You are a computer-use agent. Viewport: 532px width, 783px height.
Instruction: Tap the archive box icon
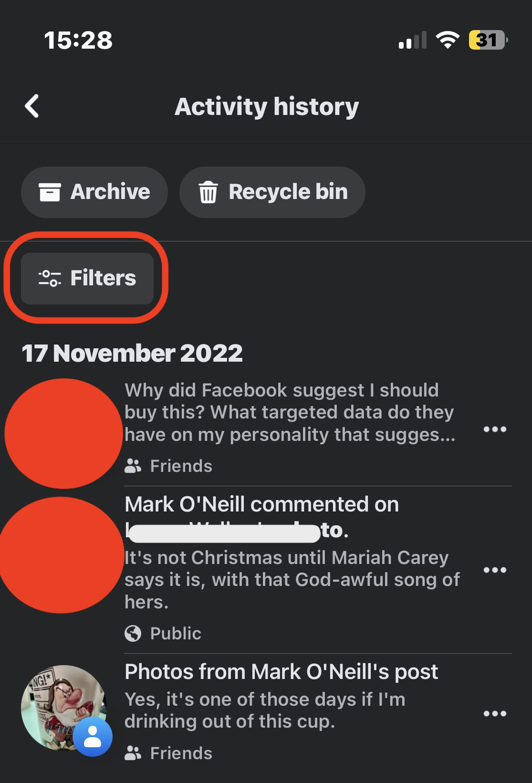[x=50, y=192]
